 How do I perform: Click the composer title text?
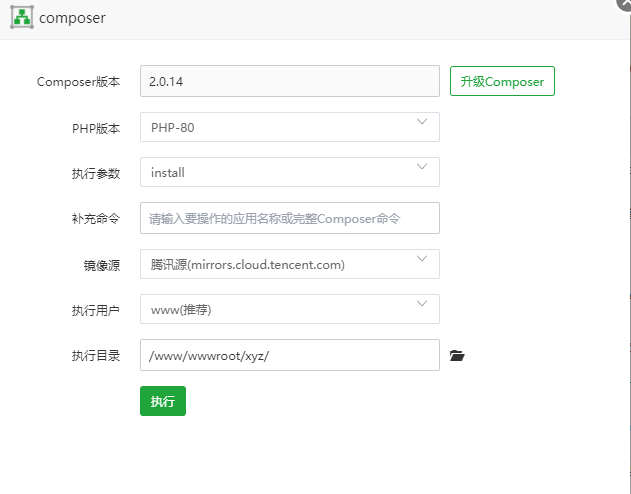tap(72, 18)
